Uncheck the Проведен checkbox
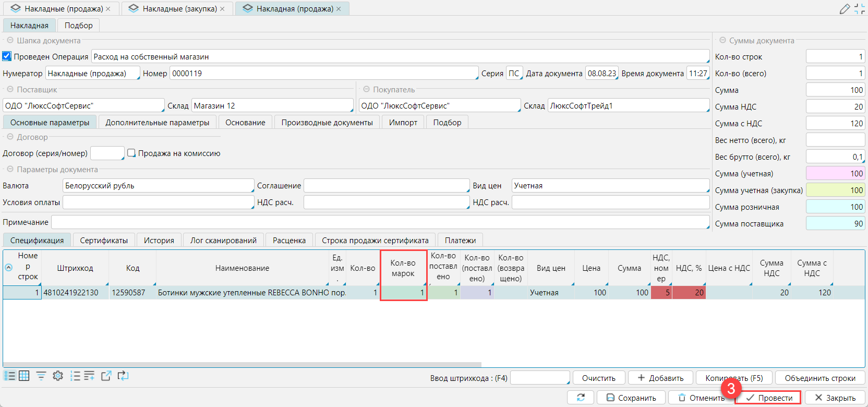 click(x=7, y=56)
